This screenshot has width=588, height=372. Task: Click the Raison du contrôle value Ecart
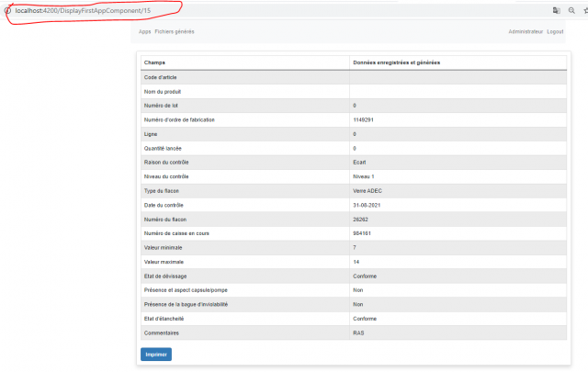point(359,162)
